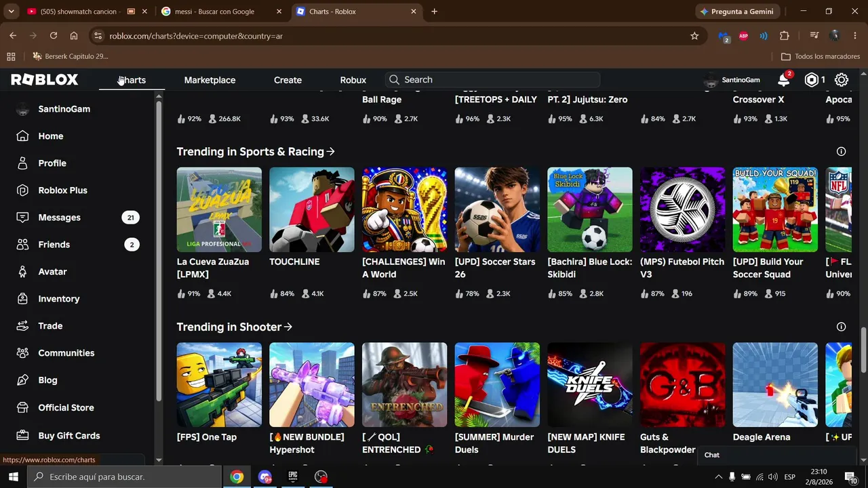Open La Cueva ZuaZua game thumbnail
This screenshot has height=488, width=868.
click(x=219, y=209)
